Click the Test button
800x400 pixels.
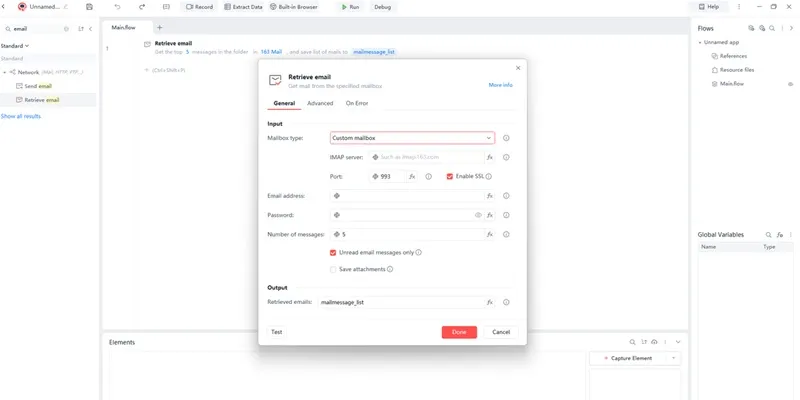pyautogui.click(x=277, y=332)
